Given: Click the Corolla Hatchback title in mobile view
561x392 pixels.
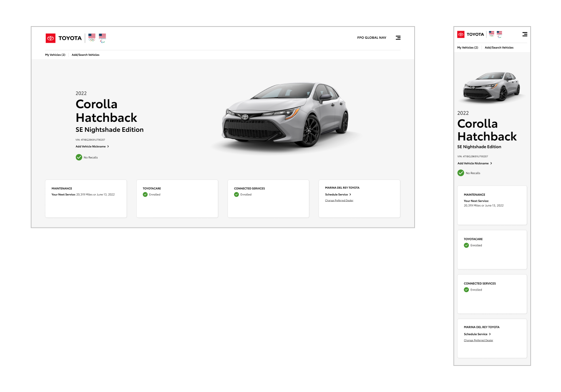Looking at the screenshot, I should [x=487, y=130].
